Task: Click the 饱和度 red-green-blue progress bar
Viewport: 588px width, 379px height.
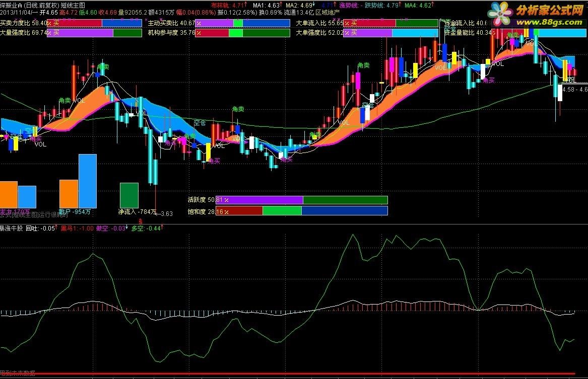Action: (x=302, y=211)
